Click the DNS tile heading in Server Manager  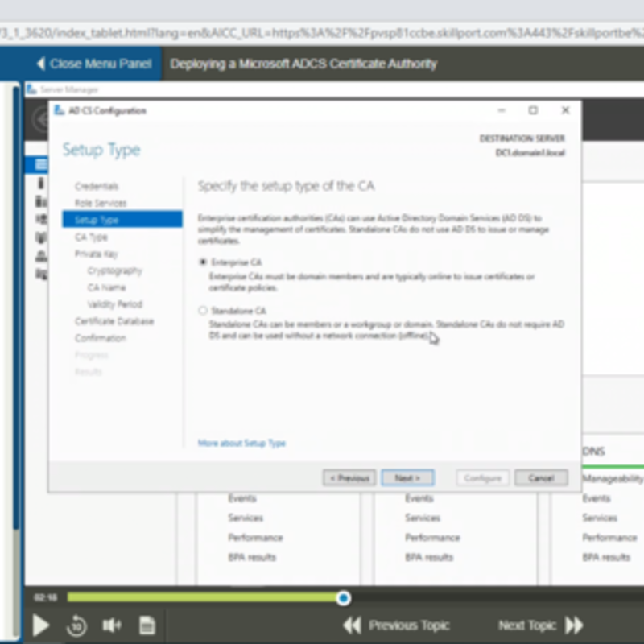(x=593, y=452)
